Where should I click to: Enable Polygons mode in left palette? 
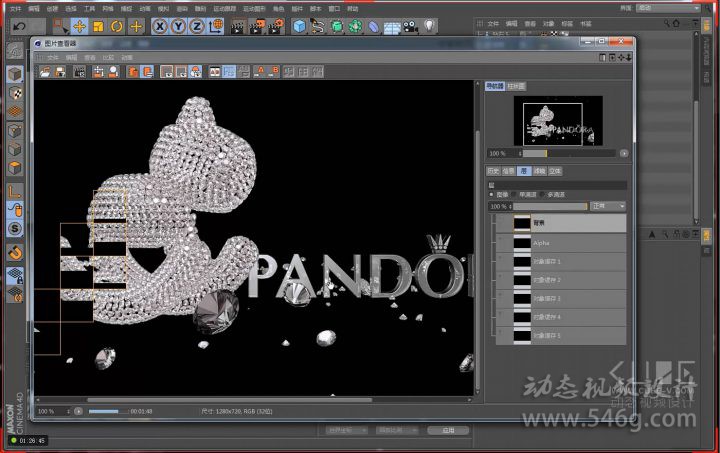click(x=15, y=168)
